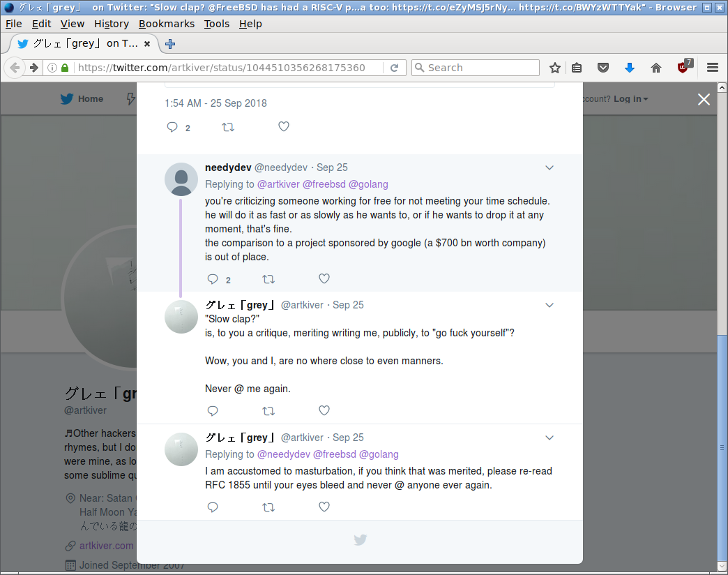728x575 pixels.
Task: Open the @golang mention in needydev's reply
Action: (368, 184)
